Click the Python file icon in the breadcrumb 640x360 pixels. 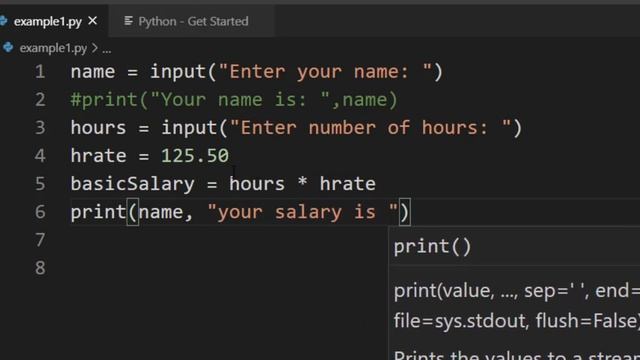(x=8, y=48)
